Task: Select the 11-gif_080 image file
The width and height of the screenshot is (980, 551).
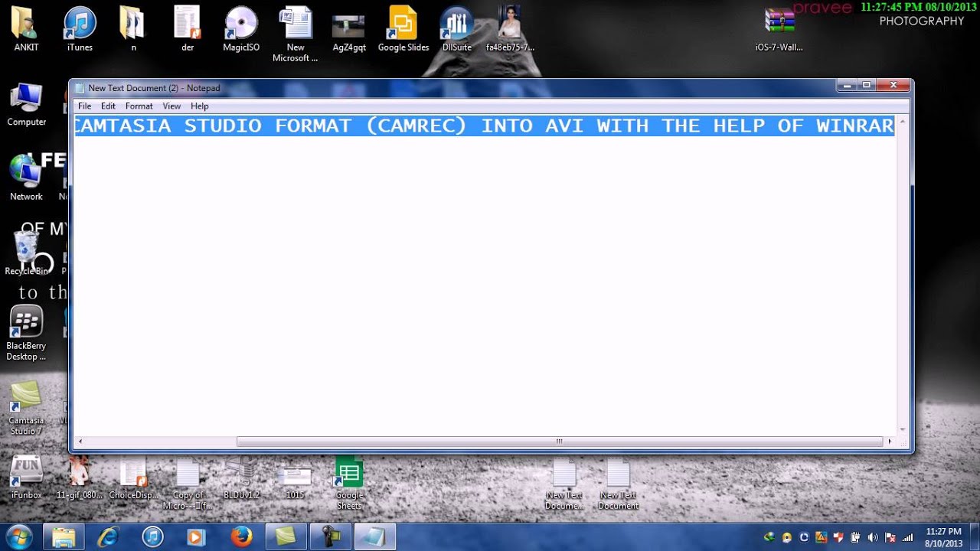Action: [80, 478]
